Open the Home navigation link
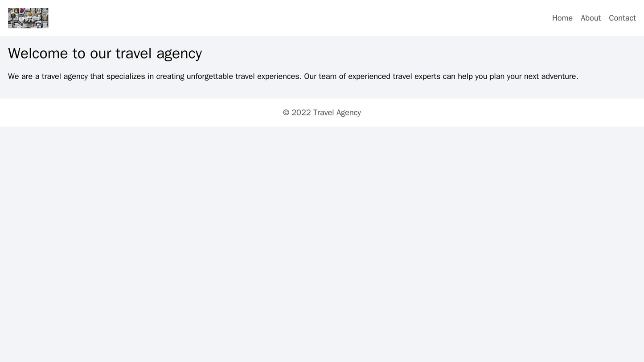644x362 pixels. (x=562, y=18)
